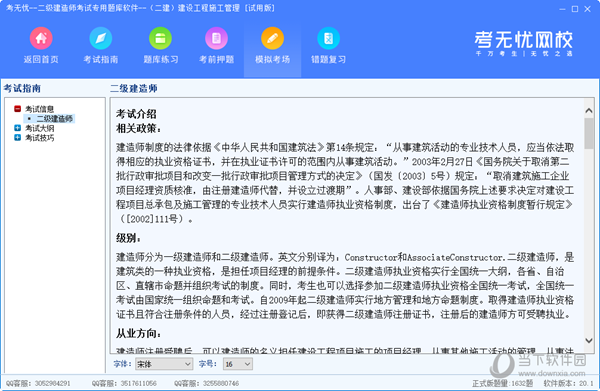Click the 考试指南 panel title

[x=22, y=88]
